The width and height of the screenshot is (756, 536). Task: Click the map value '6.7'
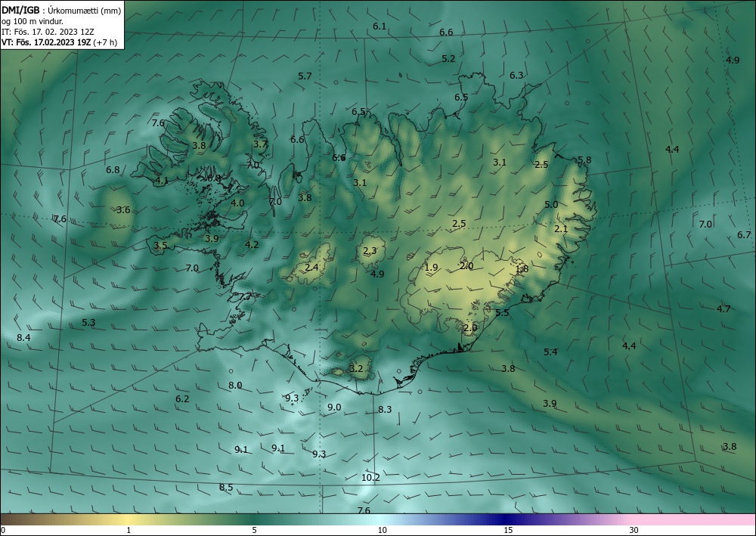tap(744, 235)
